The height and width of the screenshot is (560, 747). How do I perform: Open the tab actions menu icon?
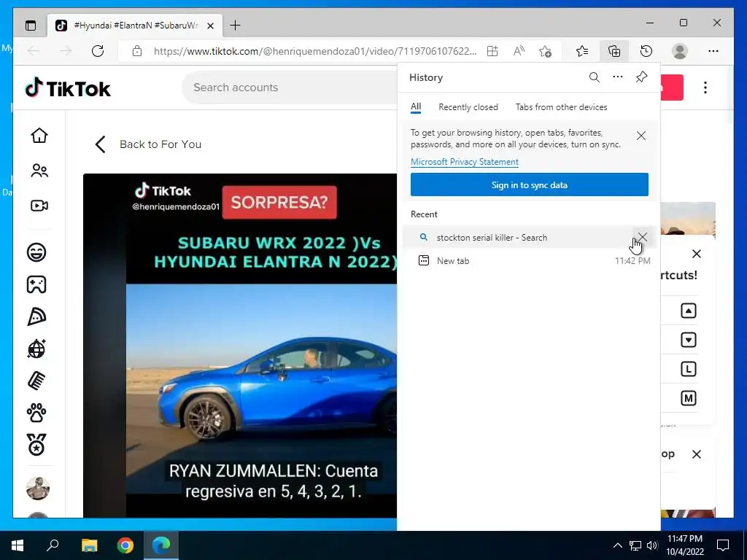click(31, 26)
